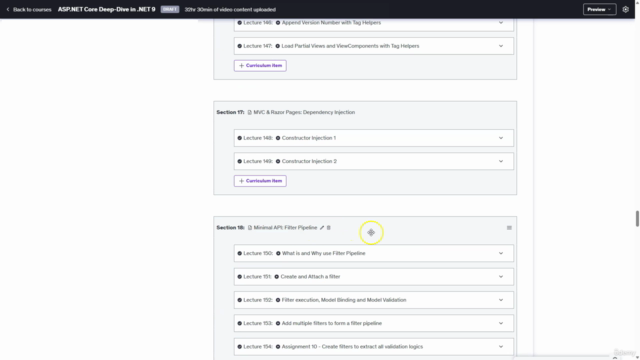Screen dimensions: 640x360
Task: Open the course settings gear icon
Action: [x=625, y=9]
